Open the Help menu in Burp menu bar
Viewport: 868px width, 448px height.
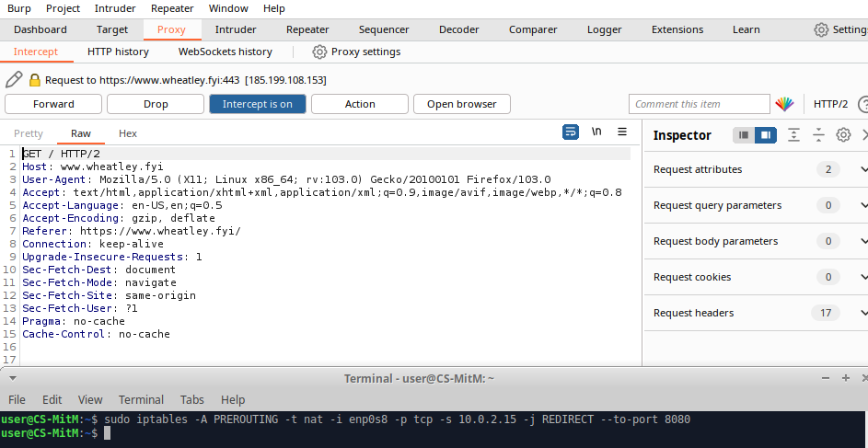click(x=274, y=8)
